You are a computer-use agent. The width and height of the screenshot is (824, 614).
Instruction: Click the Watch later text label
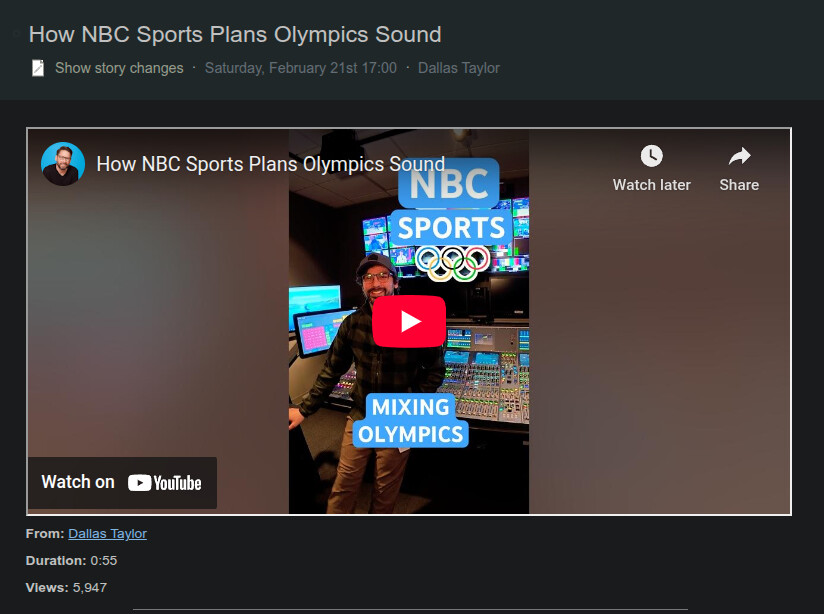click(652, 185)
